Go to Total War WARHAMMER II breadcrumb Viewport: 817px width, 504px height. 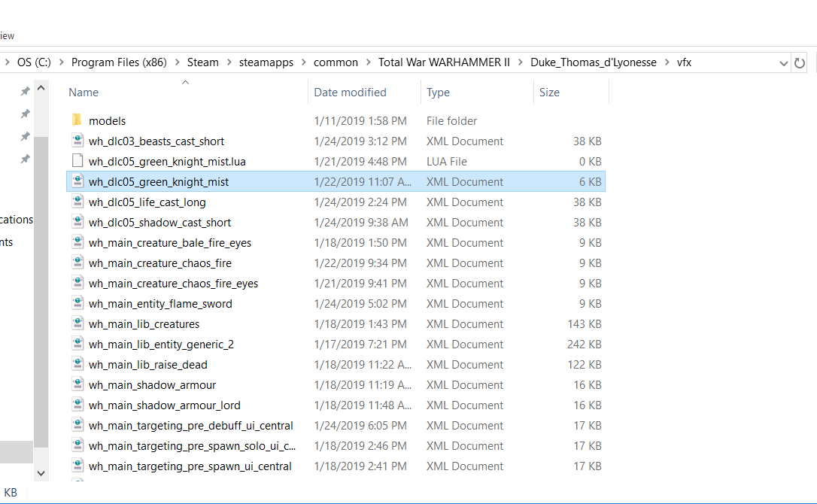(444, 62)
